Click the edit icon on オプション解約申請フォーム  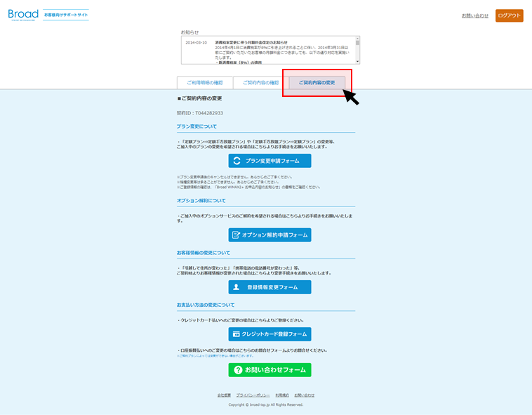click(x=236, y=235)
